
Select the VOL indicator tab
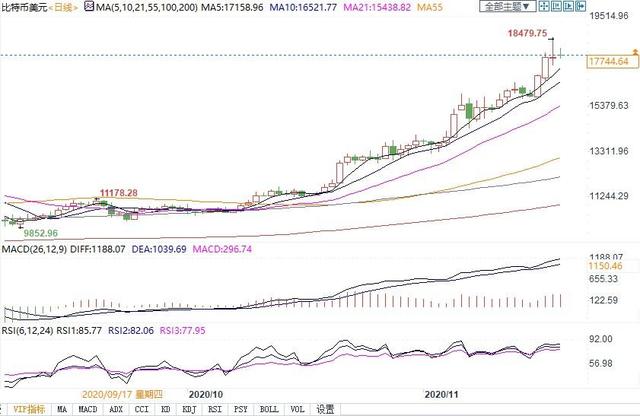297,409
